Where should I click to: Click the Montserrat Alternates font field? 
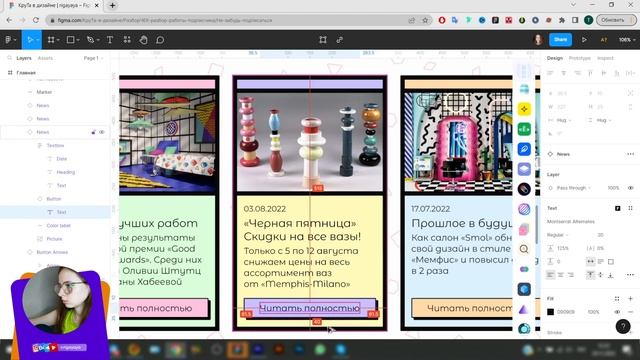(x=571, y=222)
